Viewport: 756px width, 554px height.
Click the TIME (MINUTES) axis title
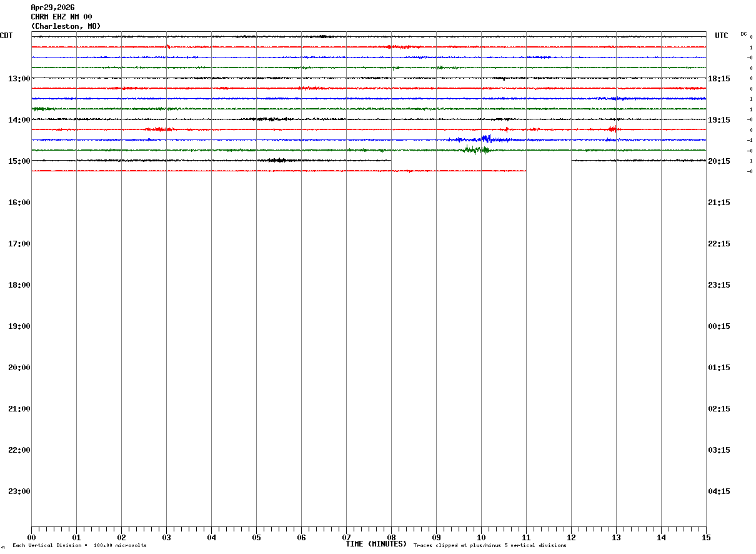coord(376,544)
